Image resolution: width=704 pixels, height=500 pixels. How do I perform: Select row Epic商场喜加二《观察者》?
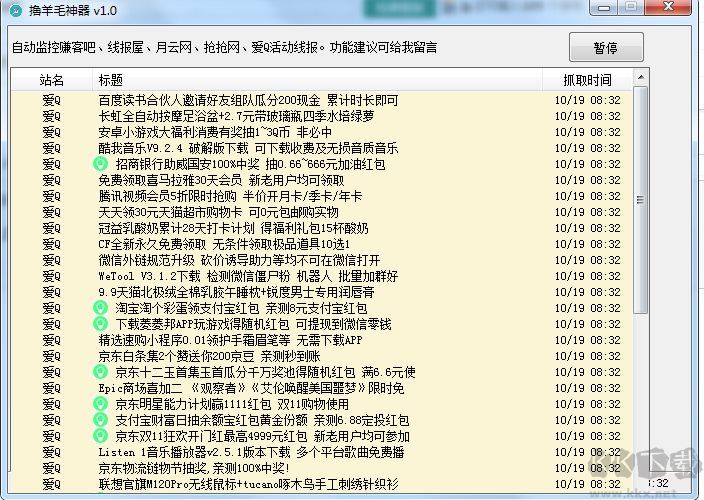coord(322,388)
